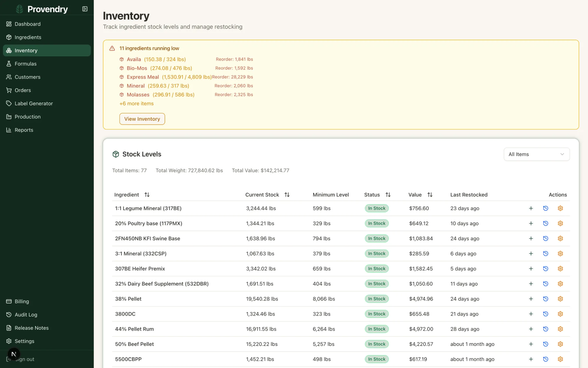The height and width of the screenshot is (368, 588).
Task: Open settings gear for 1:1 Legume Mineral
Action: [x=560, y=208]
